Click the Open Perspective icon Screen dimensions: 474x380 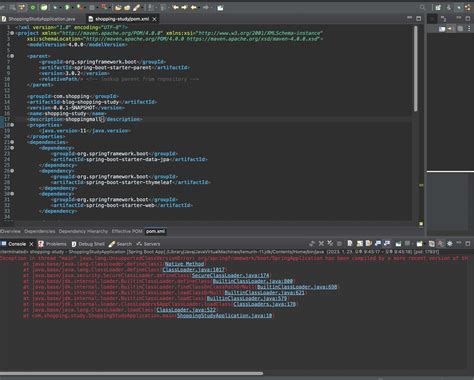click(x=438, y=7)
